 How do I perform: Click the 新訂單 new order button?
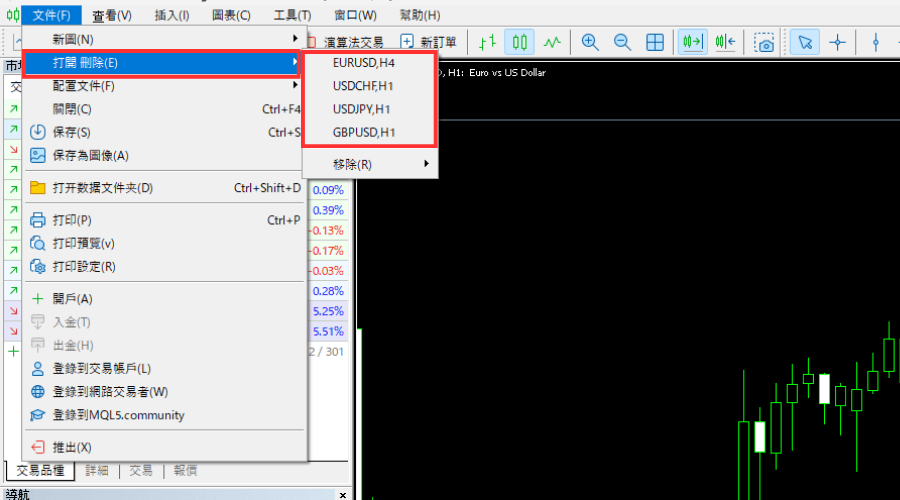coord(429,42)
